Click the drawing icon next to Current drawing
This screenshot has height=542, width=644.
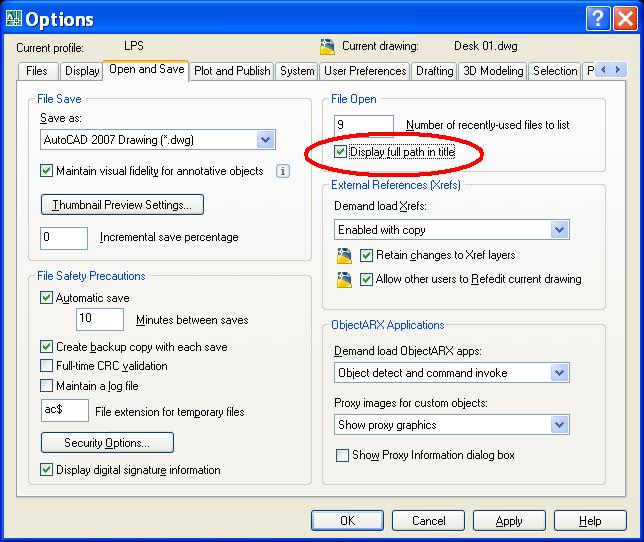[327, 46]
